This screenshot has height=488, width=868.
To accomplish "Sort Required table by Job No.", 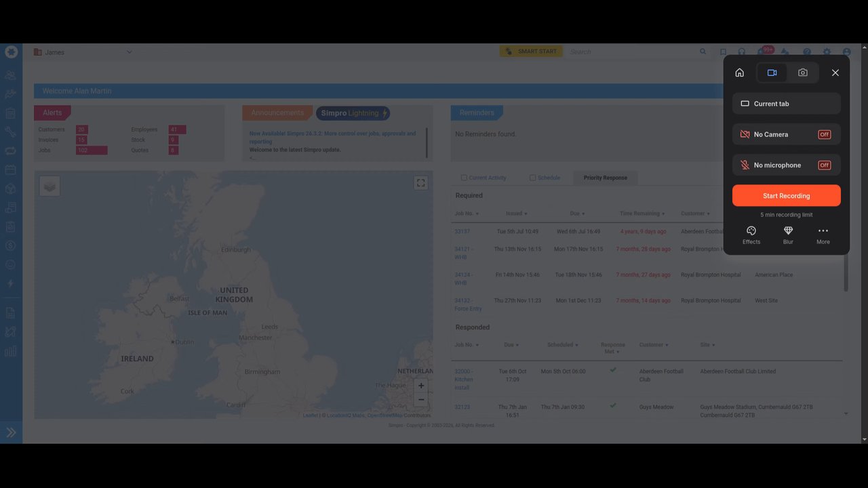I will 467,213.
